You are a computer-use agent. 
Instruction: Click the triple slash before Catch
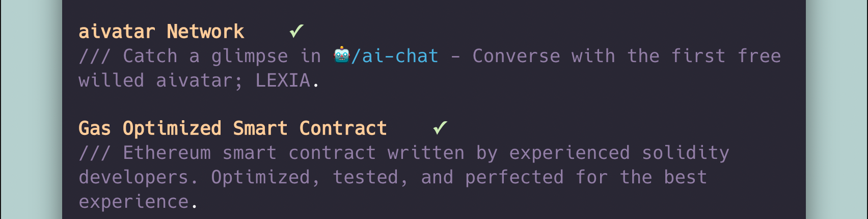[x=95, y=56]
